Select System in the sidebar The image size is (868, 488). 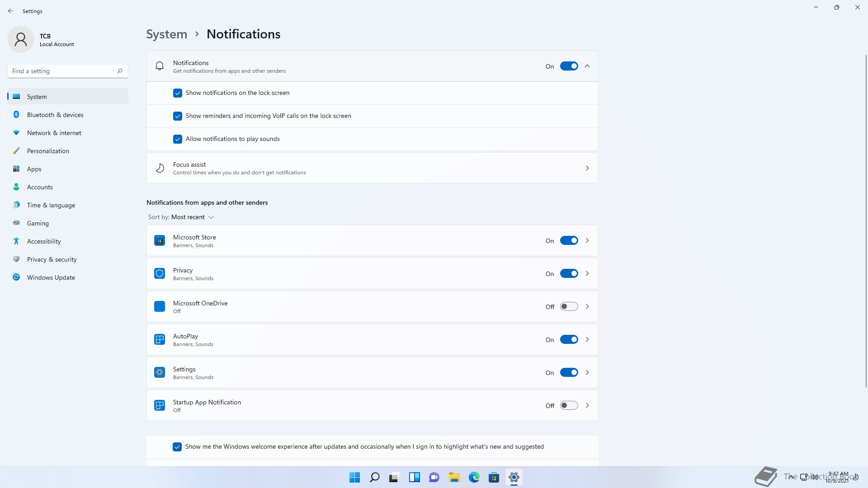point(68,97)
